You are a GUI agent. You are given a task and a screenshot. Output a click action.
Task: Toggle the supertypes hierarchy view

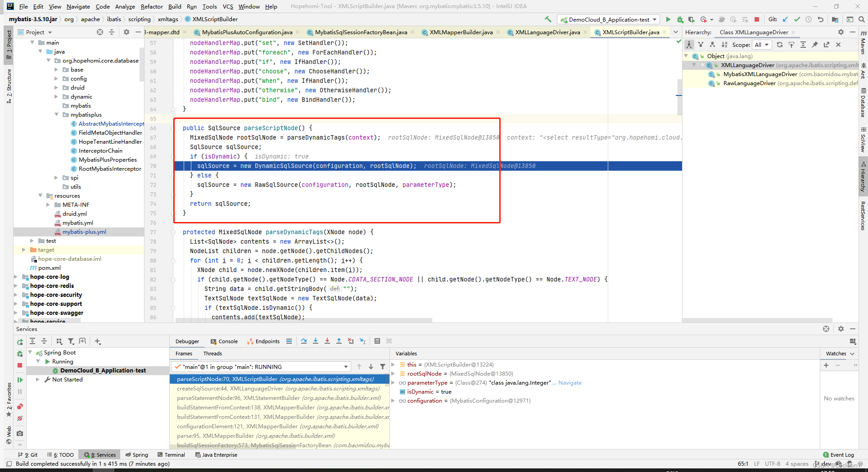coord(701,45)
